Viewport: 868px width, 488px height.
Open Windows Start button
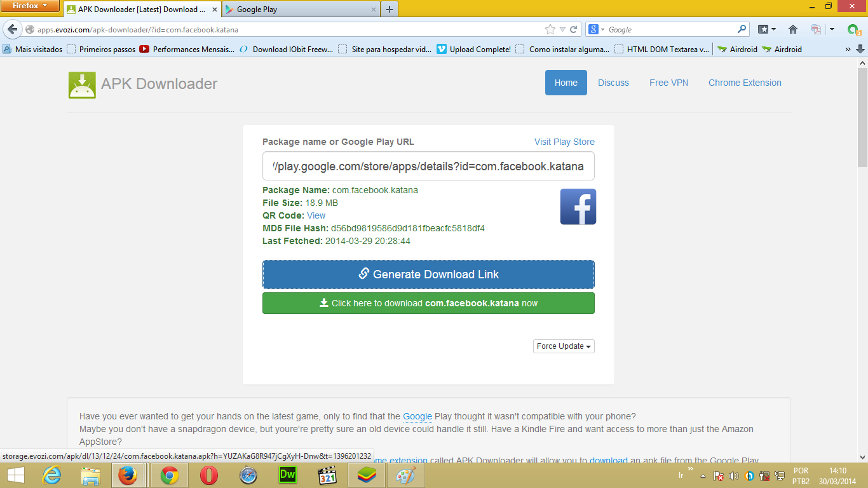coord(16,475)
